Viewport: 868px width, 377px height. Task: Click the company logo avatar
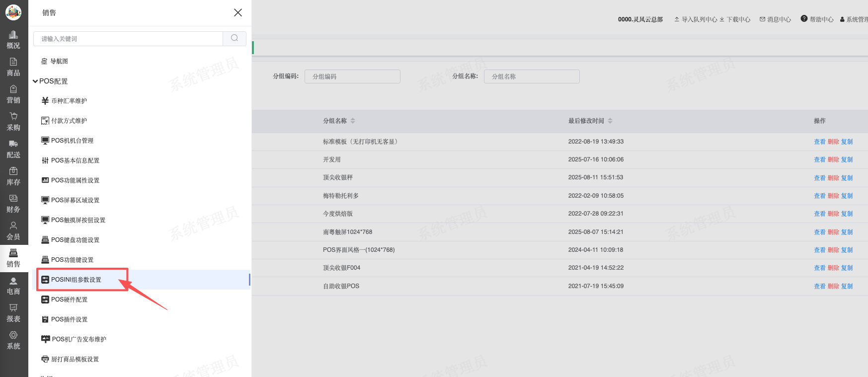(13, 12)
